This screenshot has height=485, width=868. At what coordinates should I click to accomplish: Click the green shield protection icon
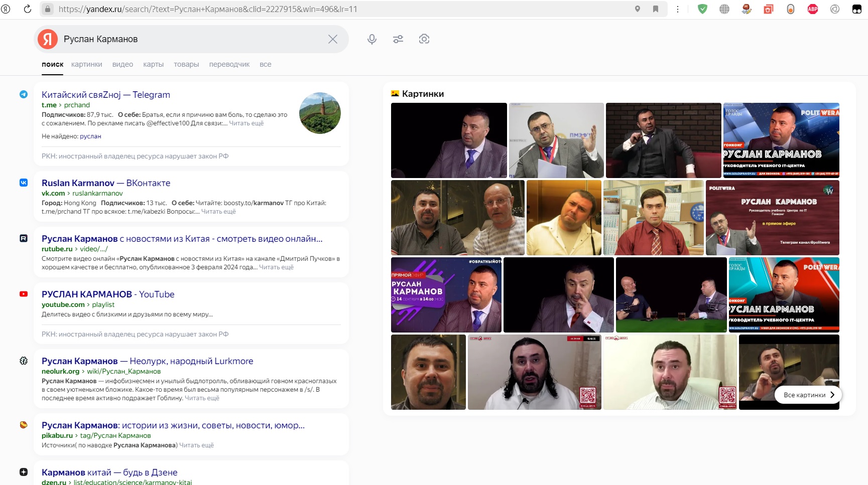tap(702, 9)
